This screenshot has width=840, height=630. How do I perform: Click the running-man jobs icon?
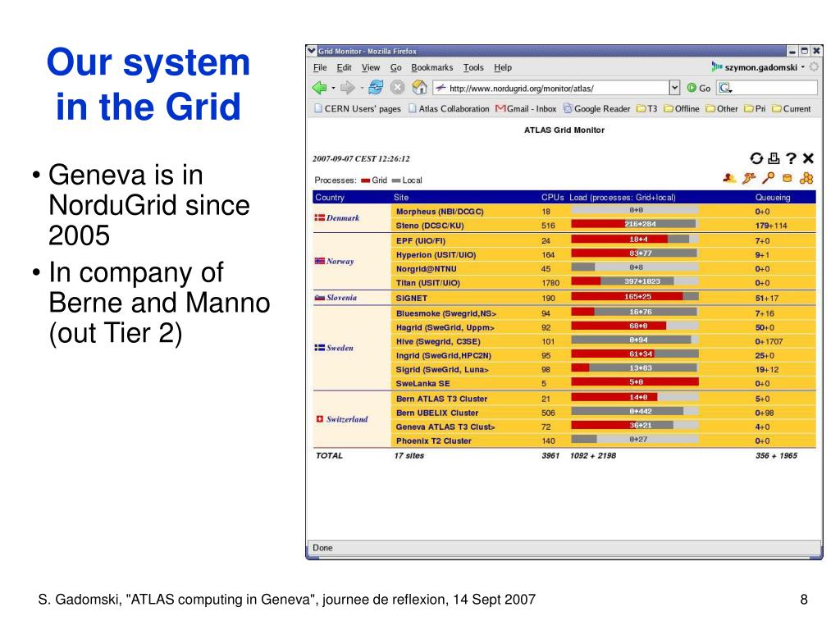point(748,178)
